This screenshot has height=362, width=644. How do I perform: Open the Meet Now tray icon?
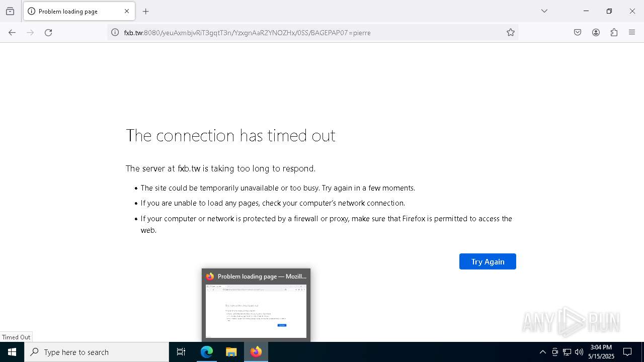(x=555, y=352)
